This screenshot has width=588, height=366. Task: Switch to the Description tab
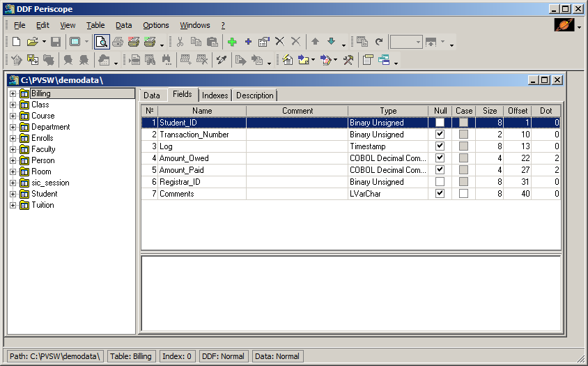(254, 96)
